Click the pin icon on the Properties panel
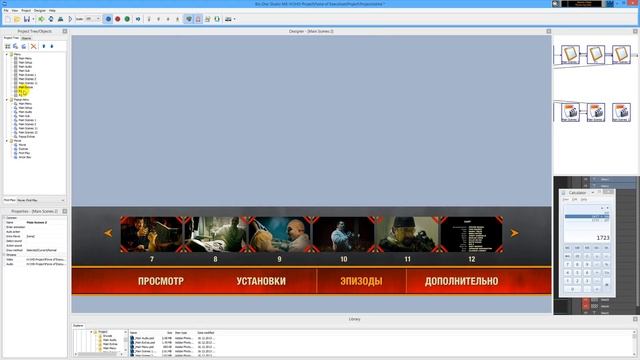 (64, 211)
